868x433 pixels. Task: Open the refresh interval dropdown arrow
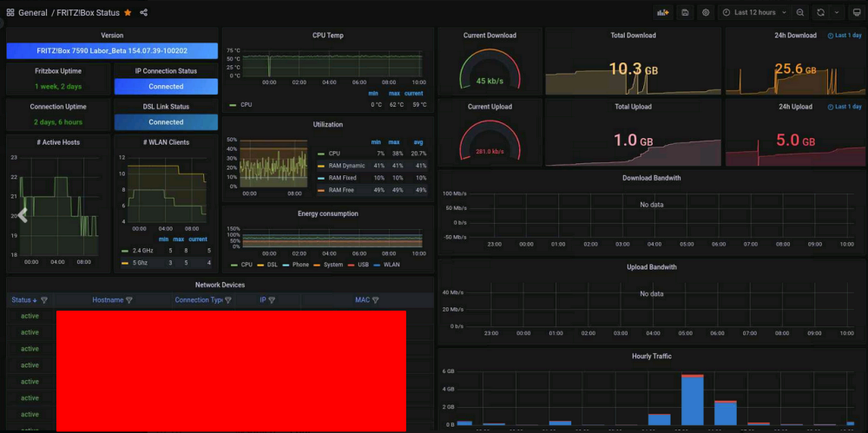tap(837, 12)
